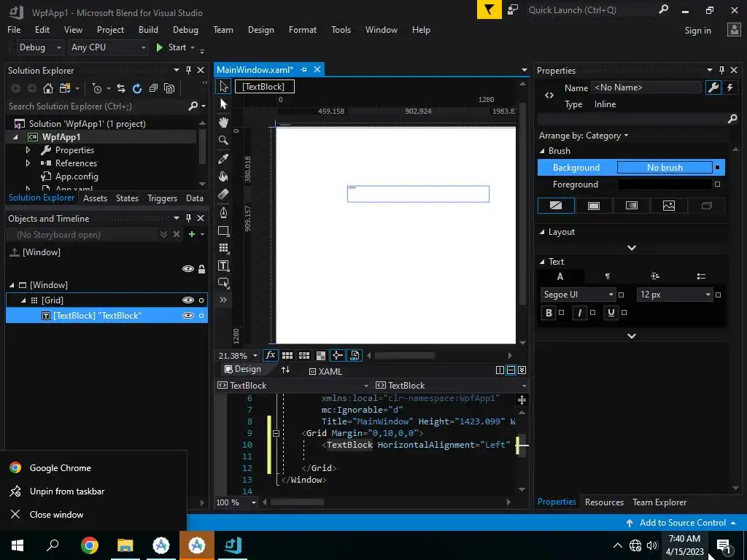The image size is (747, 560).
Task: Click Sign in
Action: coord(697,31)
